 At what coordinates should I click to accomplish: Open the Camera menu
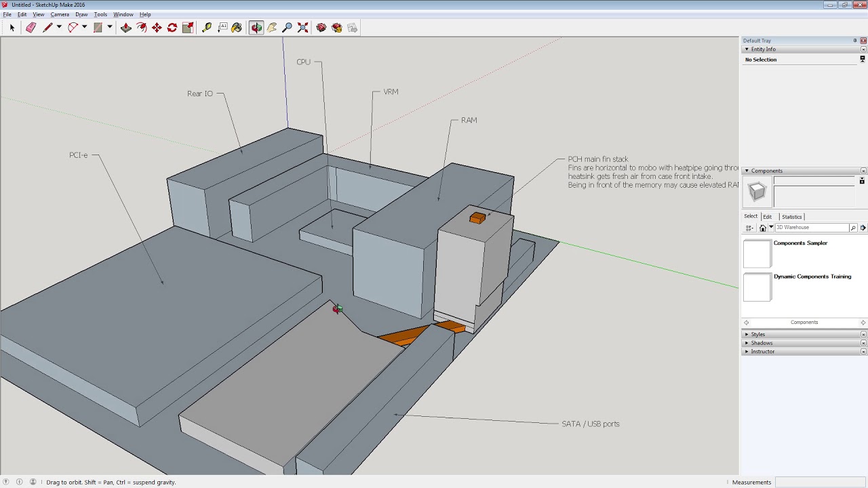tap(60, 14)
